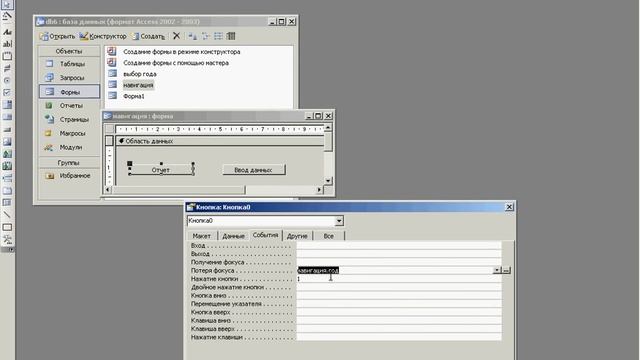Select the Option Button (radio) toolbox tool

click(x=7, y=80)
